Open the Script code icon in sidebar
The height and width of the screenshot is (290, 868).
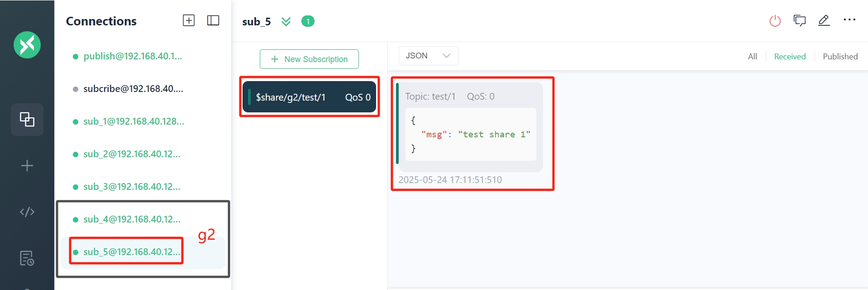click(x=27, y=212)
